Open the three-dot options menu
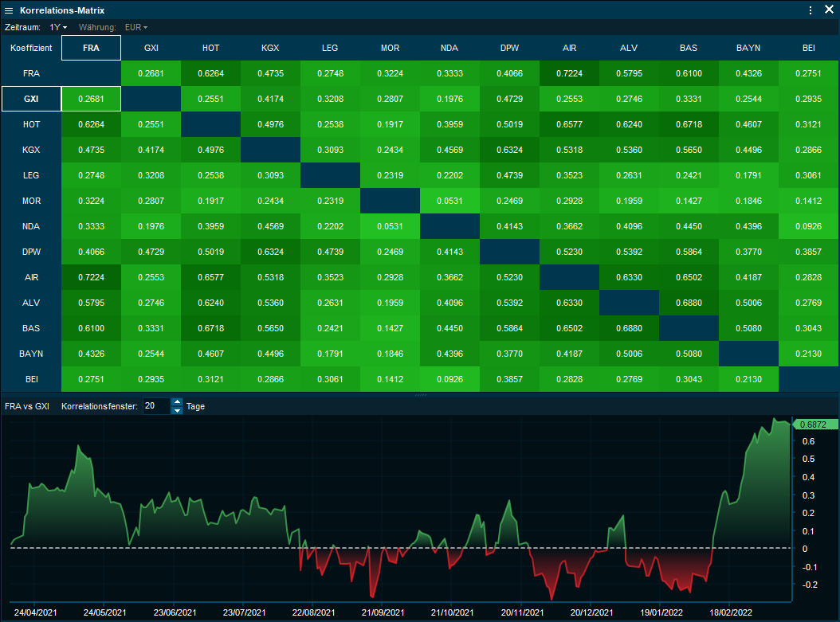 pos(811,10)
